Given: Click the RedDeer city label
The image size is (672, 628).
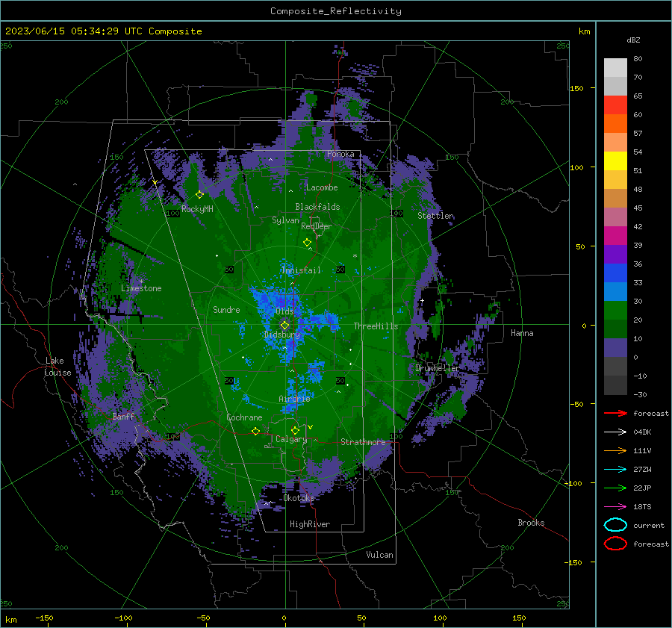Looking at the screenshot, I should pos(317,226).
